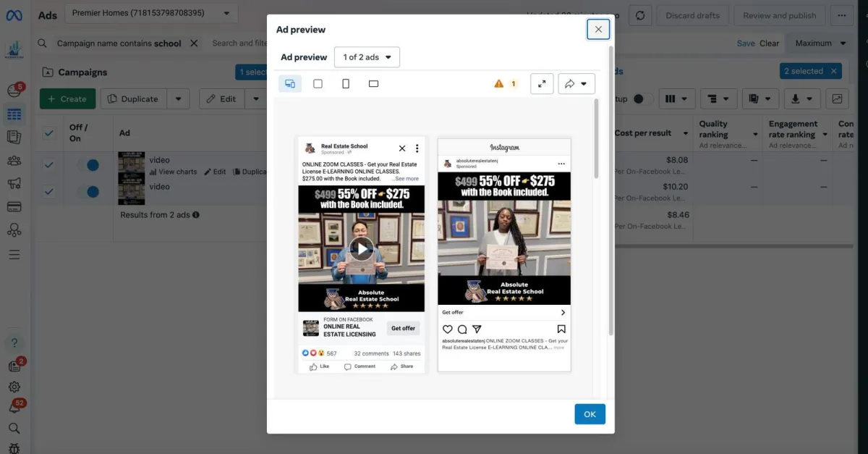Expand the ad preview to full screen
Screen dimensions: 868x454
[x=542, y=84]
